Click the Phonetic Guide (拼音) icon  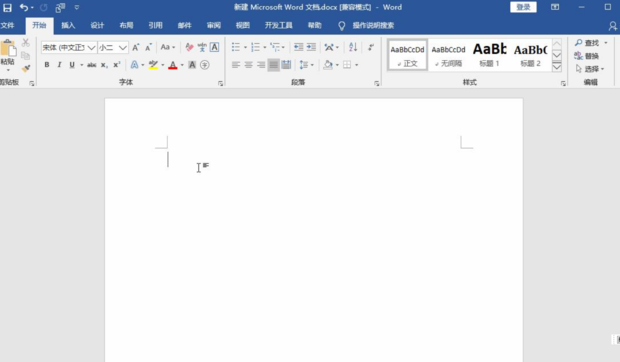202,47
